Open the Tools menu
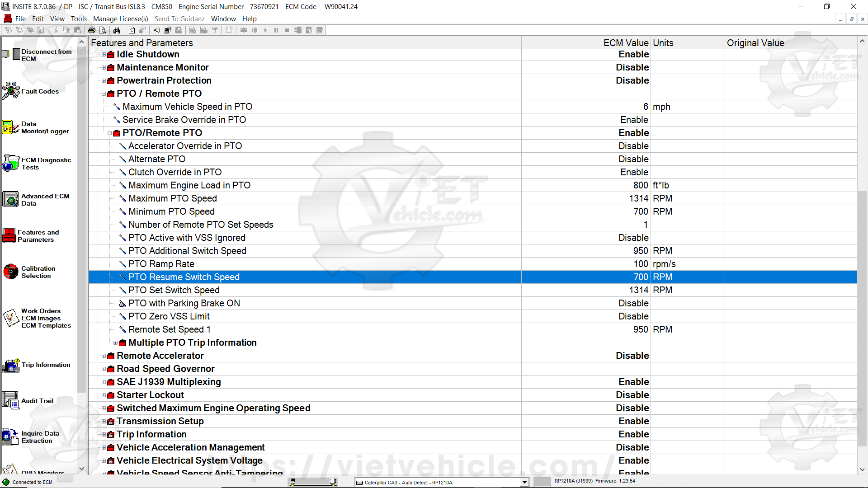Image resolution: width=868 pixels, height=488 pixels. pyautogui.click(x=79, y=19)
